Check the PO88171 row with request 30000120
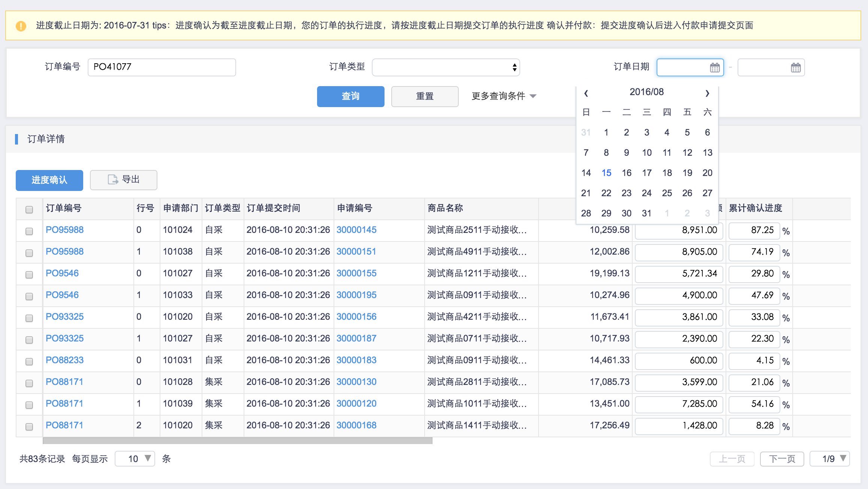868x489 pixels. (29, 405)
